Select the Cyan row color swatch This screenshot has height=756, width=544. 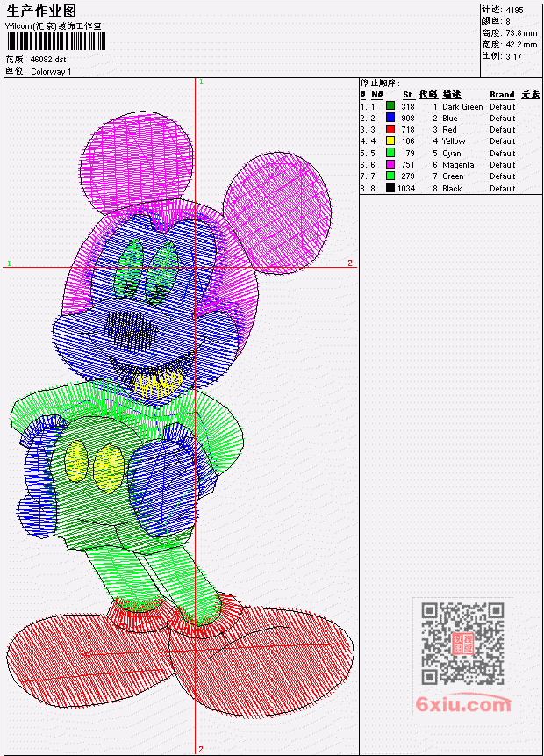click(x=390, y=153)
